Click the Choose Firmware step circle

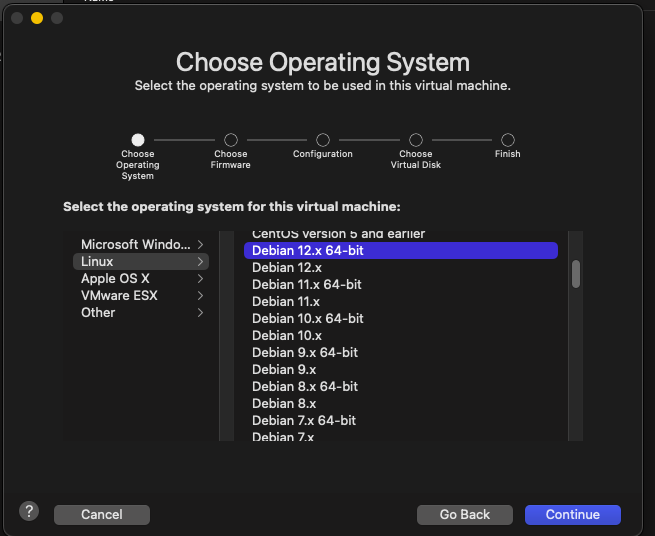click(231, 140)
